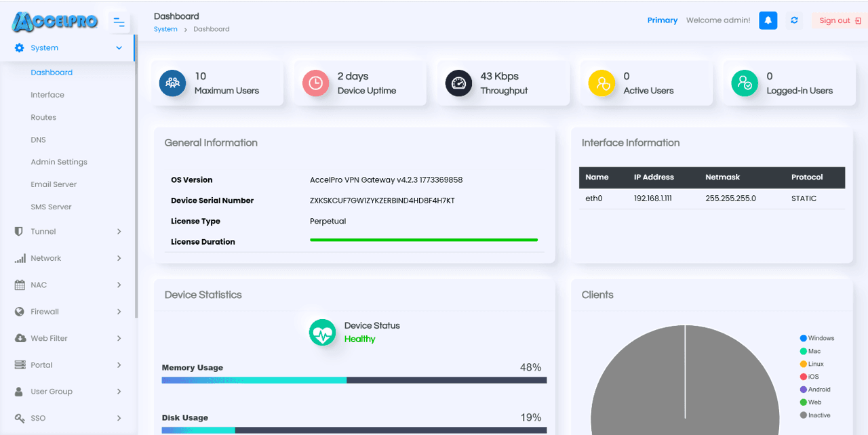Open the DNS sidebar item

(38, 140)
